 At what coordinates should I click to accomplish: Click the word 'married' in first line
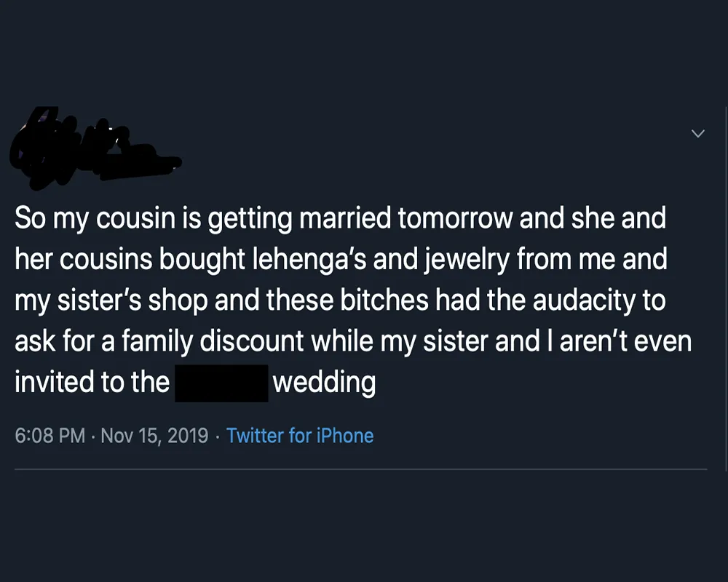point(345,218)
